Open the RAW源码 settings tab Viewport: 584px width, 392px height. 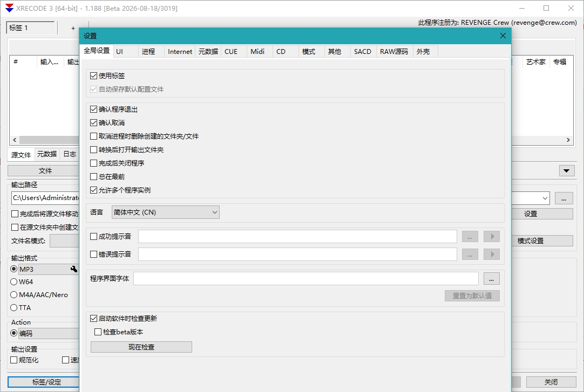394,52
